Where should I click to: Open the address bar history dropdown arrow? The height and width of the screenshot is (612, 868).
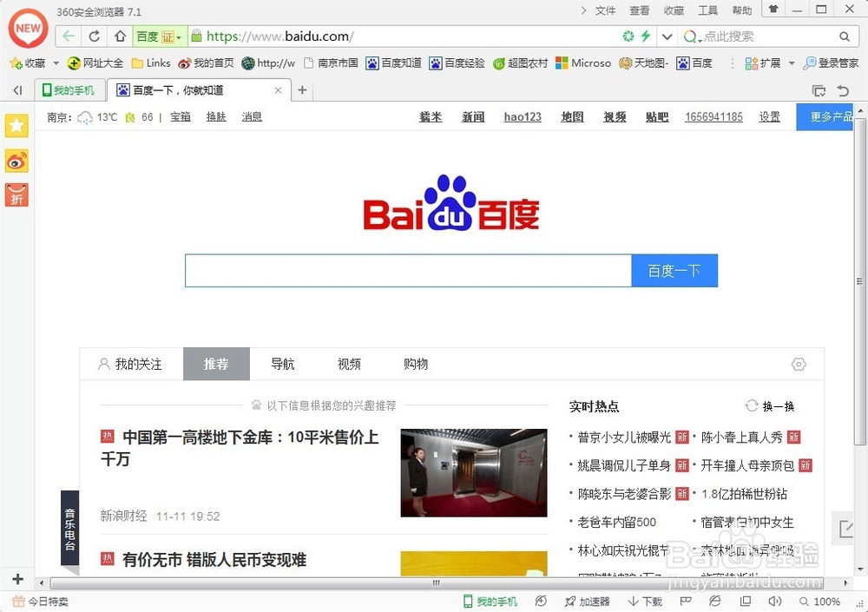coord(667,37)
